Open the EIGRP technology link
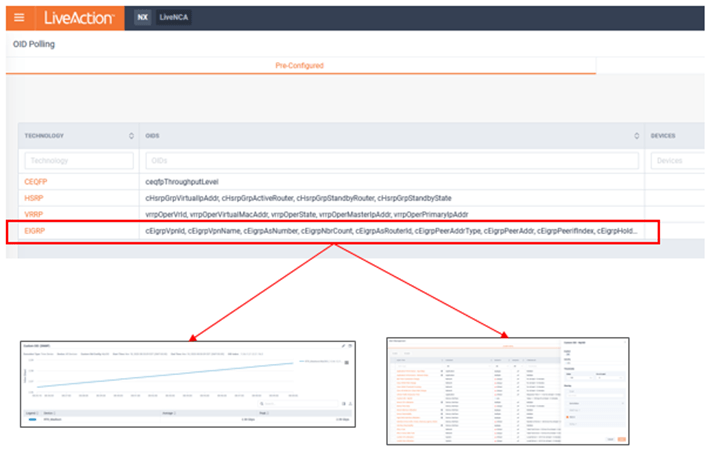Screen dimensions: 707x450 [34, 231]
